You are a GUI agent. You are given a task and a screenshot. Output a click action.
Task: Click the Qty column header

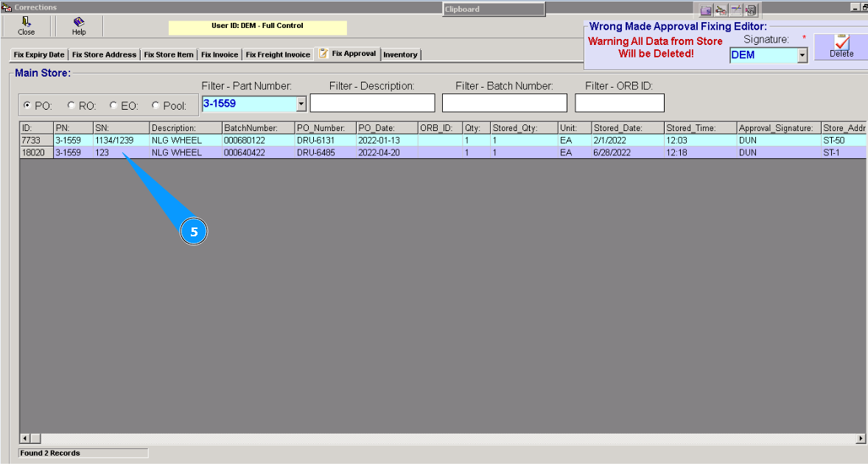point(477,128)
